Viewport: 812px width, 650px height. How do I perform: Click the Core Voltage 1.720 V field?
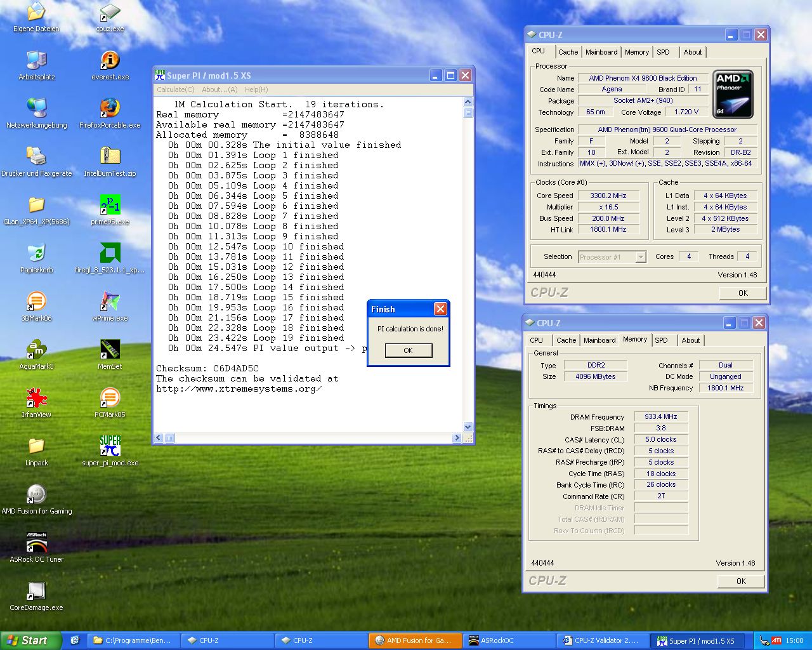[x=686, y=112]
